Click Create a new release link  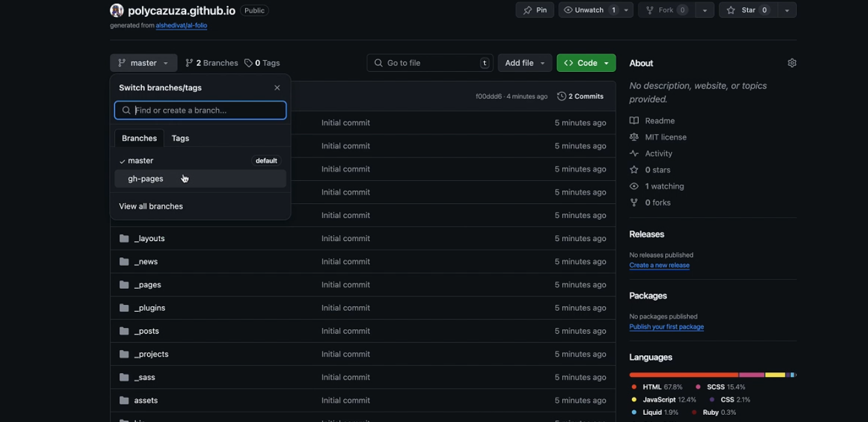point(659,265)
